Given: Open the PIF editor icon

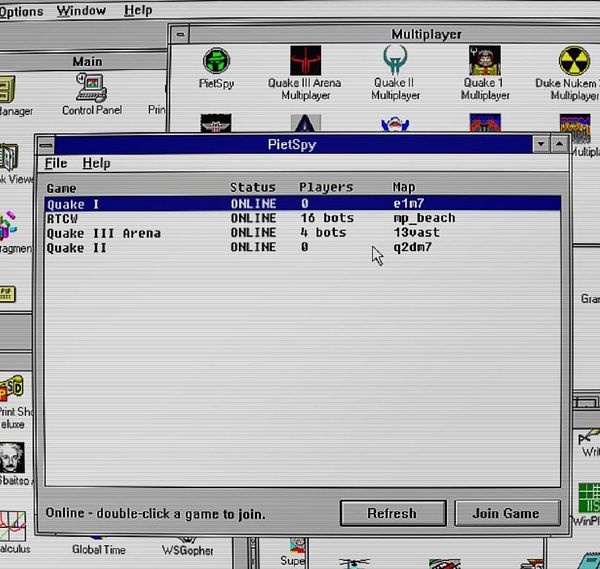Looking at the screenshot, I should click(x=7, y=294).
